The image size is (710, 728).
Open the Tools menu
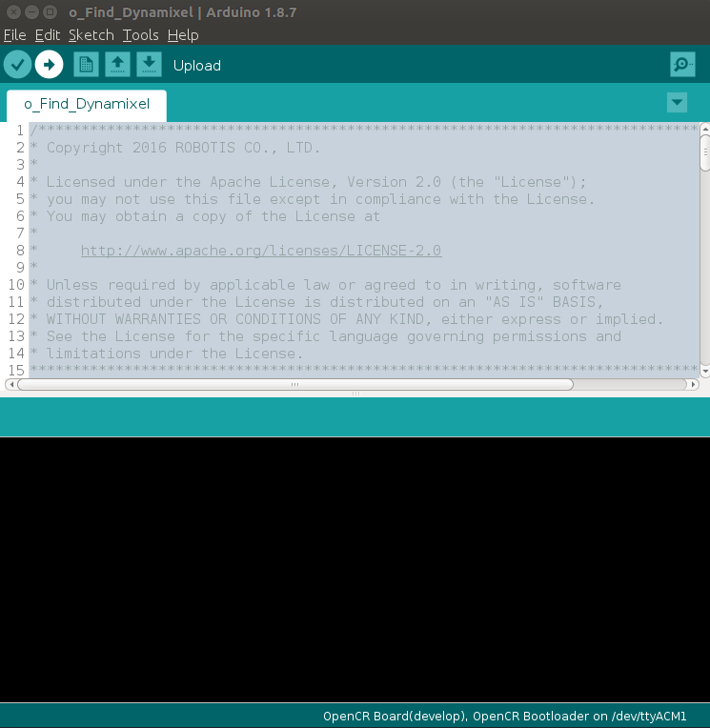click(x=140, y=35)
